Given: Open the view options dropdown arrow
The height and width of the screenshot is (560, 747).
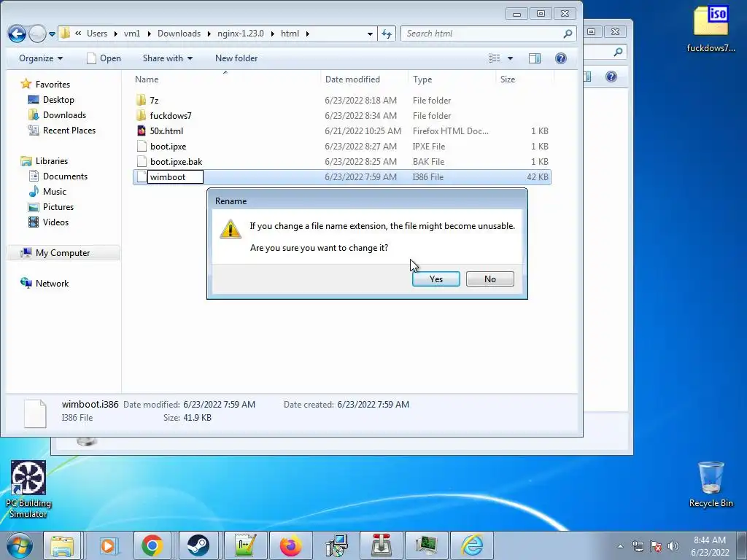Looking at the screenshot, I should (x=510, y=58).
